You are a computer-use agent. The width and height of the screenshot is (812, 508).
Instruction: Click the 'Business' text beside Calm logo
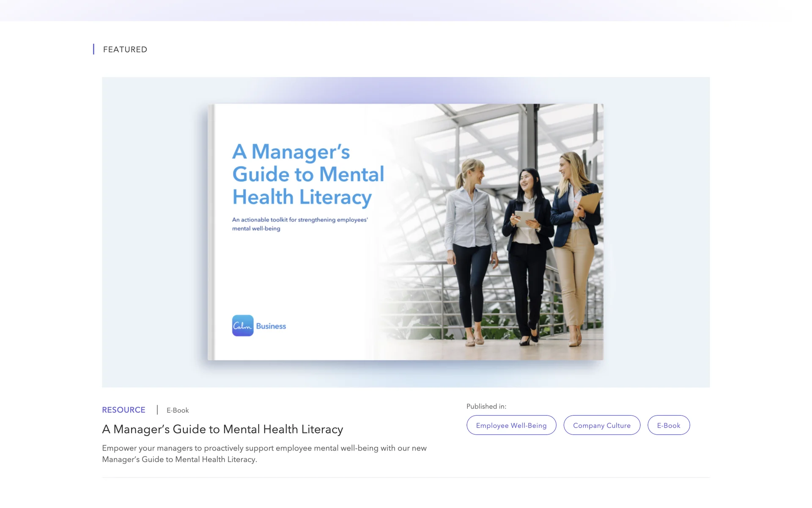click(x=271, y=326)
